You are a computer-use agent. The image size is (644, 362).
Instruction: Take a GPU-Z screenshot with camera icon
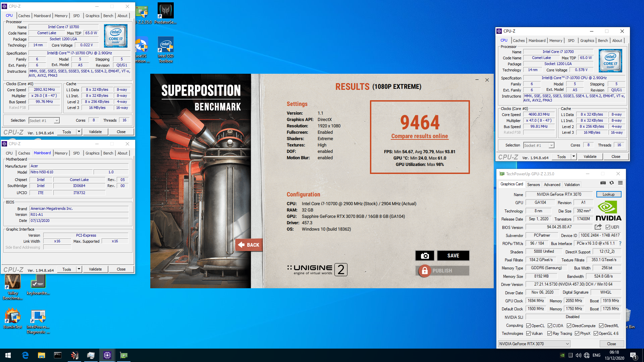click(603, 183)
